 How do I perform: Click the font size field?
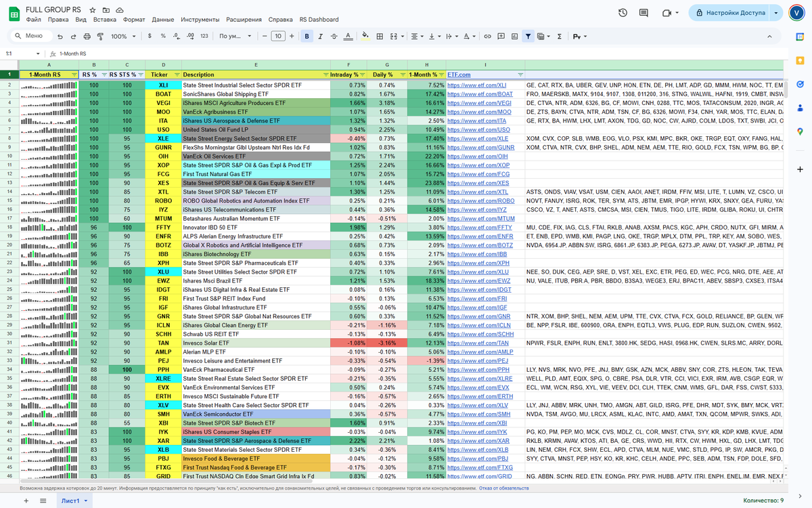coord(277,37)
